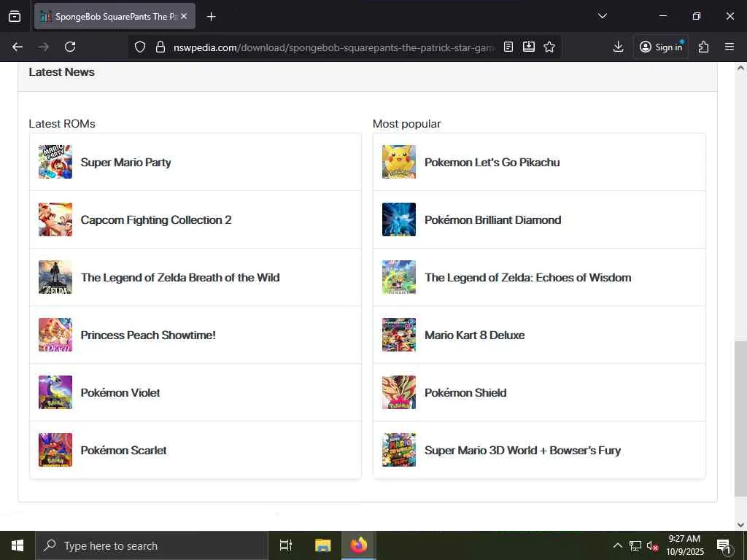Open the clock showing 9:27 AM
The image size is (747, 560).
[684, 545]
